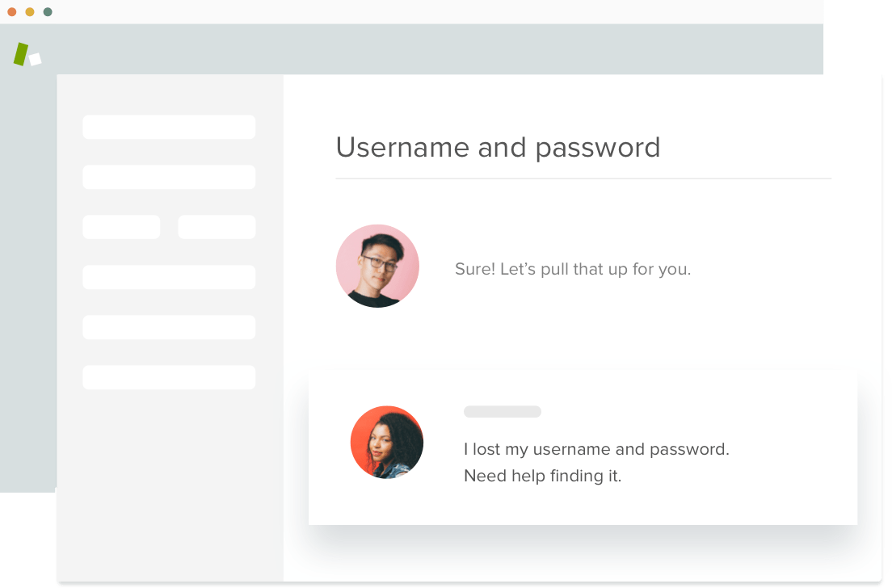Select the fifth full-width sidebar bar
The image size is (892, 588).
click(x=169, y=327)
